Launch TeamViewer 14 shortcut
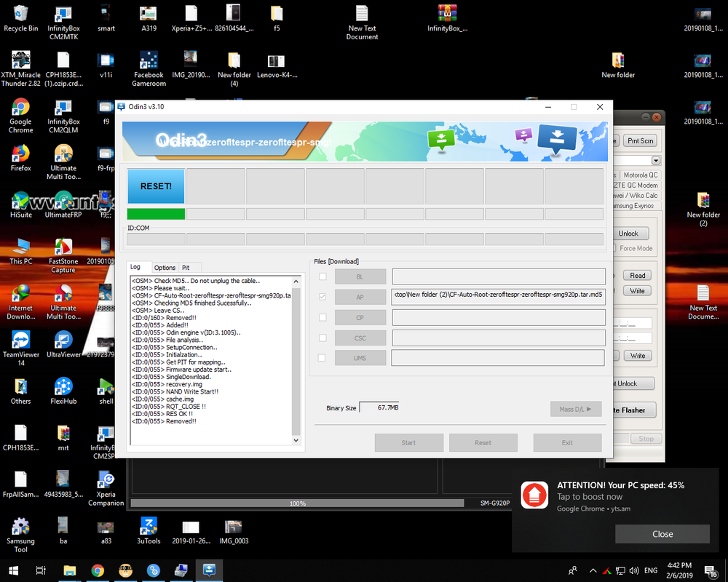 click(x=21, y=348)
